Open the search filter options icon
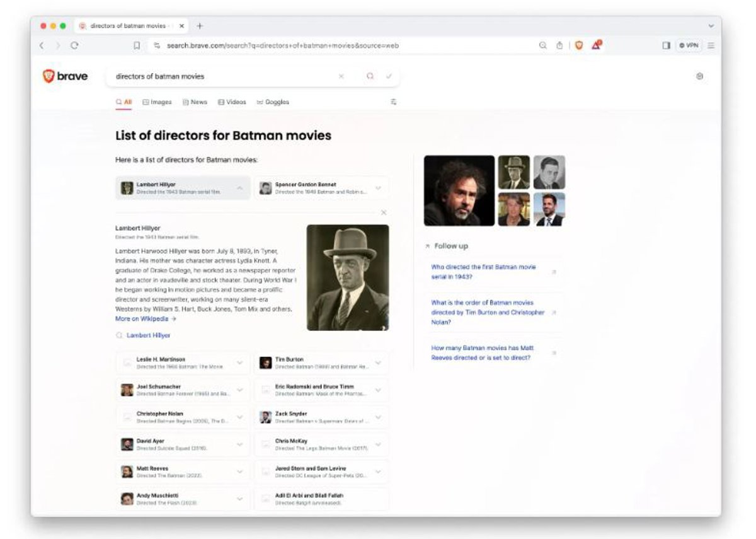 pos(394,101)
